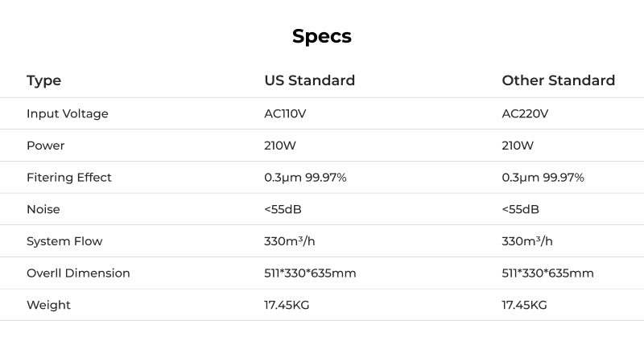Viewport: 644px width, 345px height.
Task: Click the Fitering Effect row label
Action: (x=68, y=177)
